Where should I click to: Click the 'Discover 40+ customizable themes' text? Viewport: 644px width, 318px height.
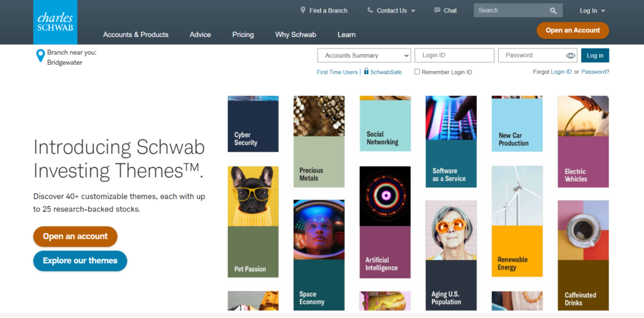pos(119,203)
